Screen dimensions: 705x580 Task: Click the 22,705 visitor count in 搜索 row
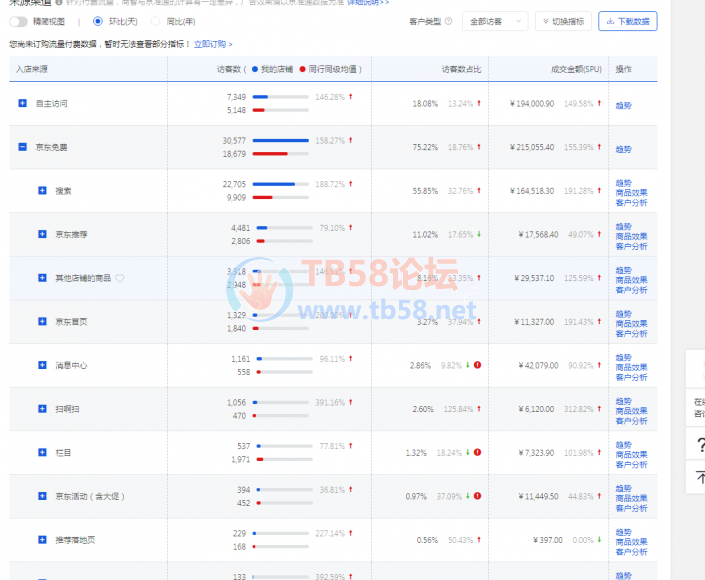pos(234,184)
